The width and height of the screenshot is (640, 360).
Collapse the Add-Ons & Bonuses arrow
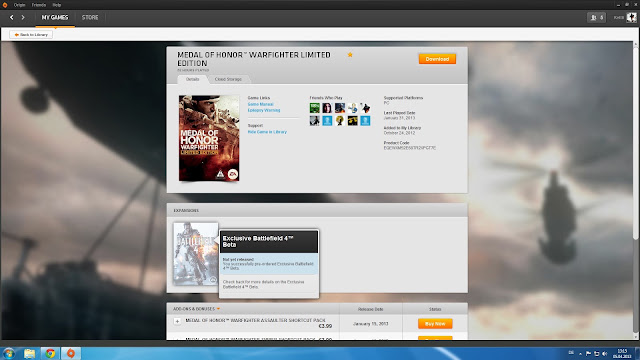(218, 309)
